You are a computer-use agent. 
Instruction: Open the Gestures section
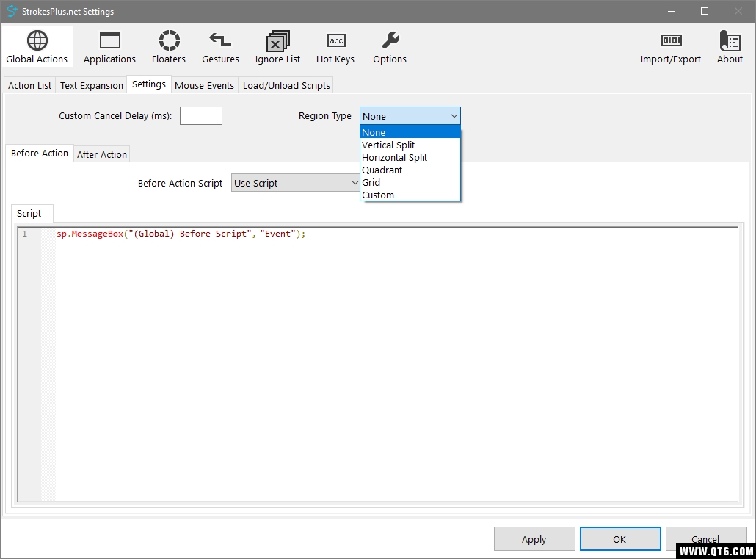(220, 47)
